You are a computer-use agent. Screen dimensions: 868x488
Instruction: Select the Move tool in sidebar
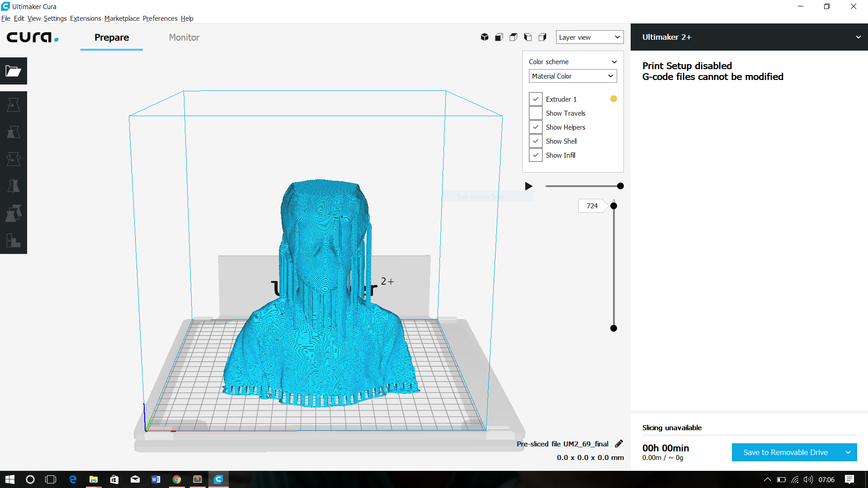pos(13,105)
